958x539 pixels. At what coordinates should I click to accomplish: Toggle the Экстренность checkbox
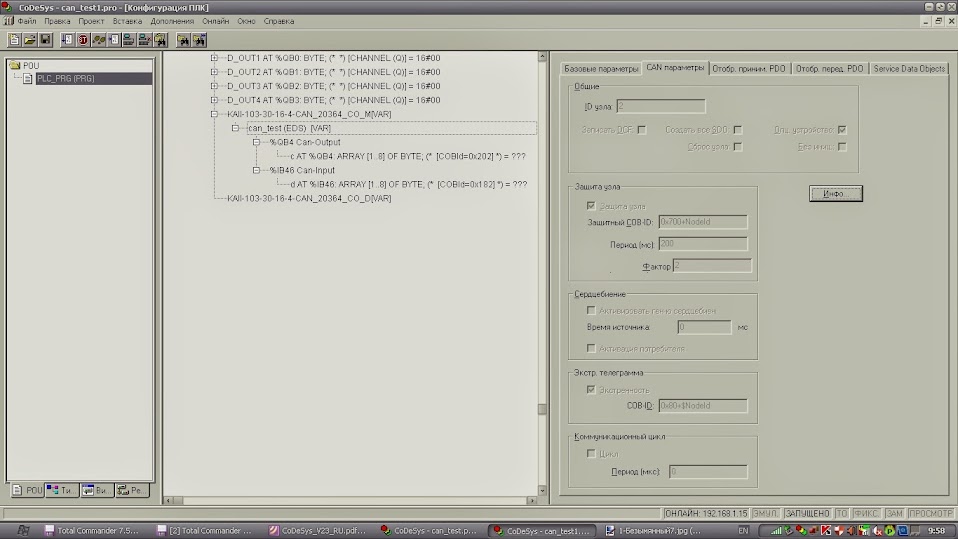pyautogui.click(x=591, y=390)
